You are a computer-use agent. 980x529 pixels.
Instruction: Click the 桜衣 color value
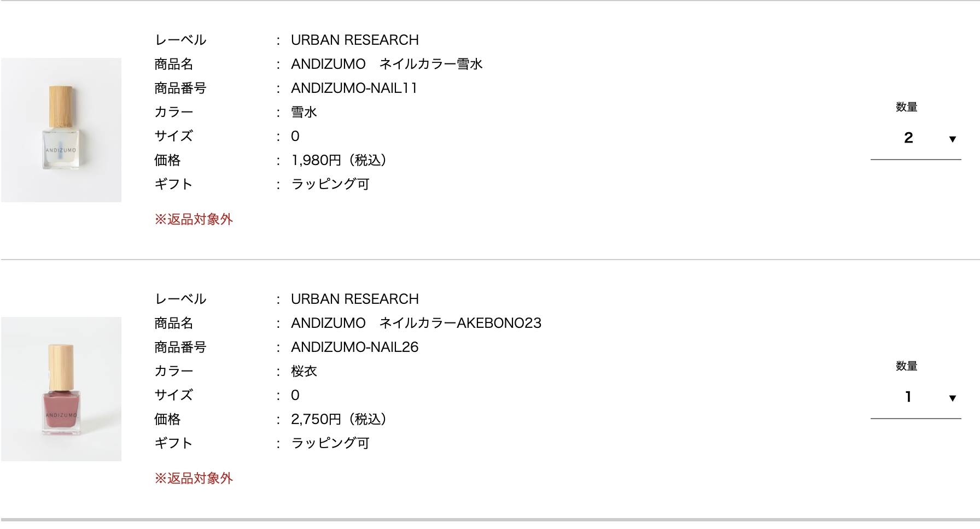pyautogui.click(x=304, y=371)
